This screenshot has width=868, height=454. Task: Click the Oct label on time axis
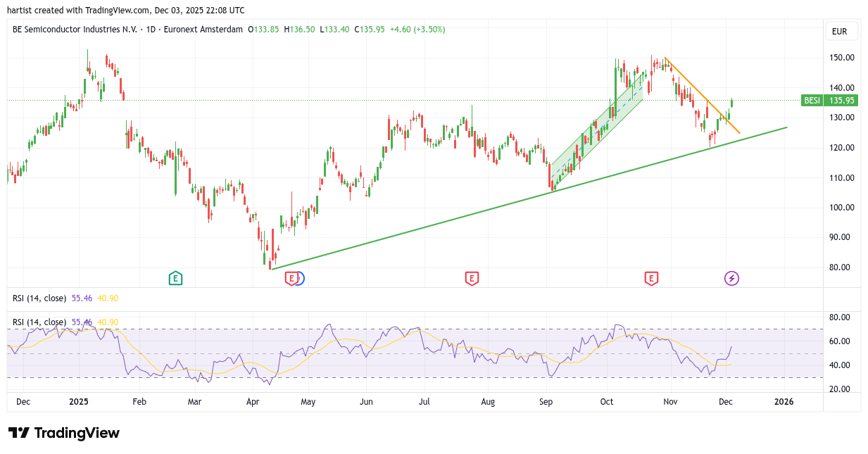coord(607,402)
